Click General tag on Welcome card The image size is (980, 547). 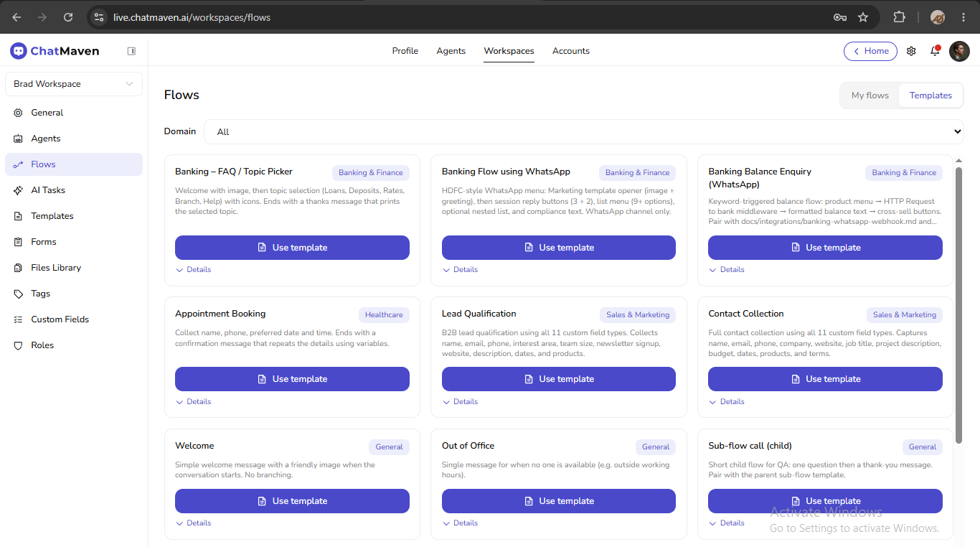pyautogui.click(x=390, y=447)
